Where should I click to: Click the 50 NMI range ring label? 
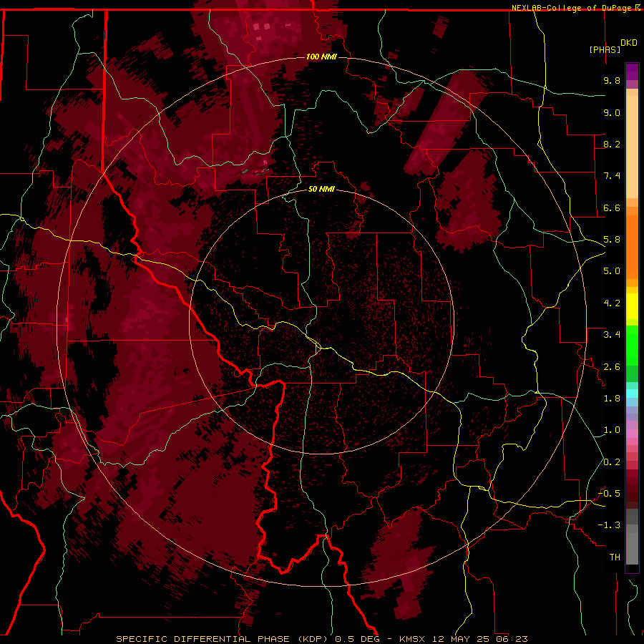pyautogui.click(x=321, y=189)
